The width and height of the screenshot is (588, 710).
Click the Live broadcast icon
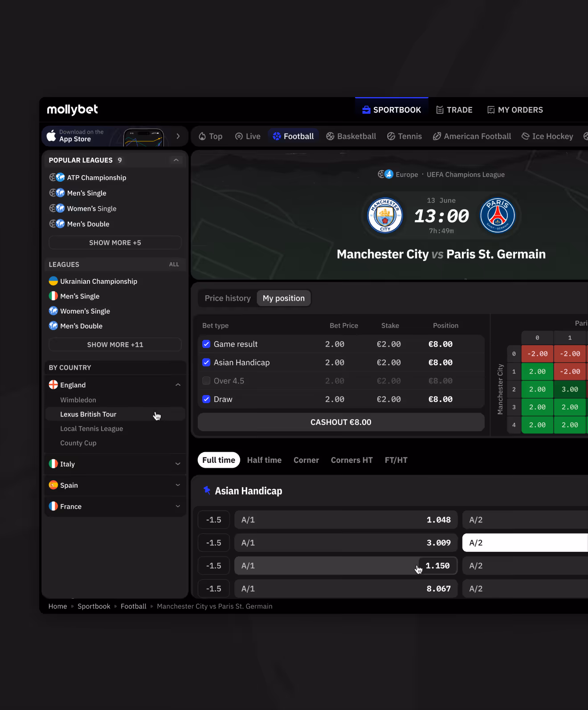point(239,136)
